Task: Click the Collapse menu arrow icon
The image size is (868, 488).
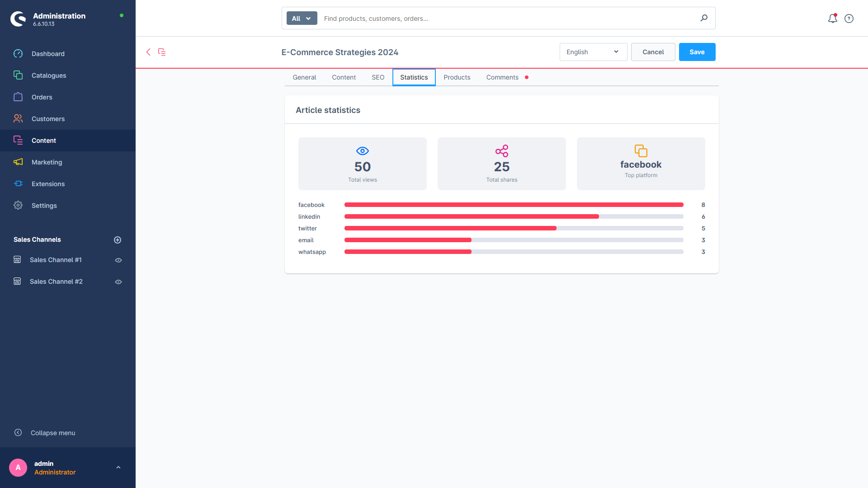Action: coord(18,433)
